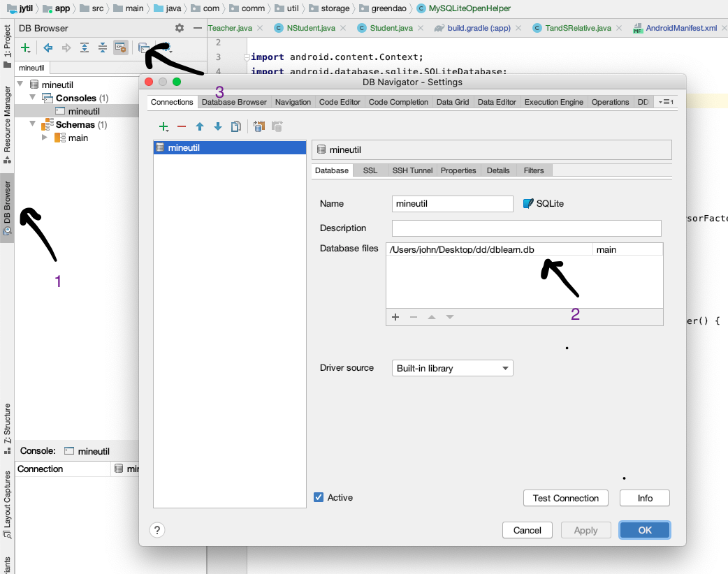Viewport: 728px width, 574px height.
Task: Switch to SSH Tunnel tab
Action: [412, 170]
